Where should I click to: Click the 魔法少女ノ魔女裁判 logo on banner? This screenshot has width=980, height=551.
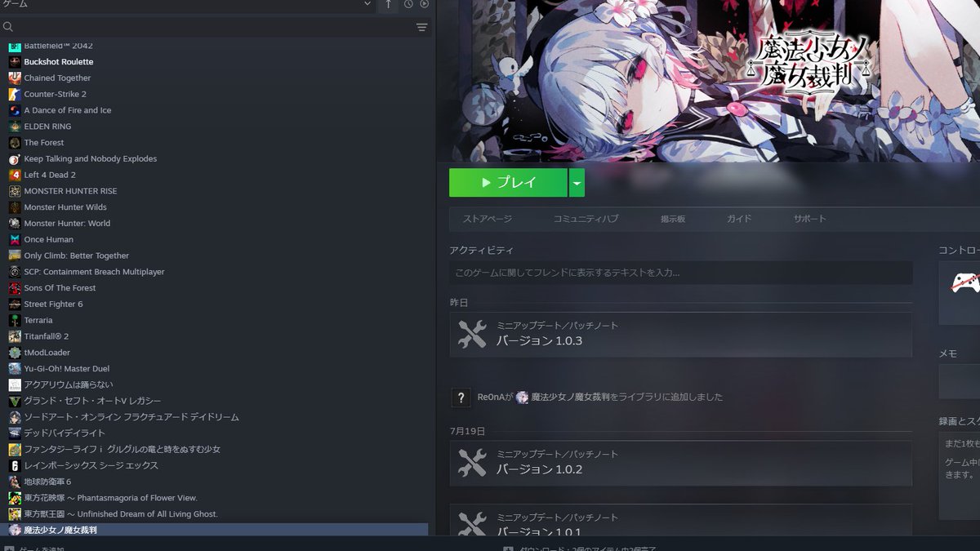coord(808,63)
